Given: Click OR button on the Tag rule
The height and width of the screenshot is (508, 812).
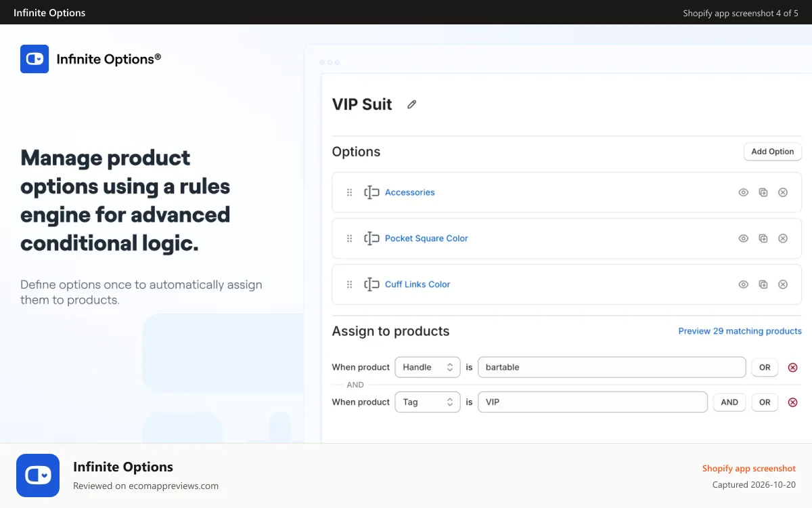Looking at the screenshot, I should pyautogui.click(x=765, y=402).
